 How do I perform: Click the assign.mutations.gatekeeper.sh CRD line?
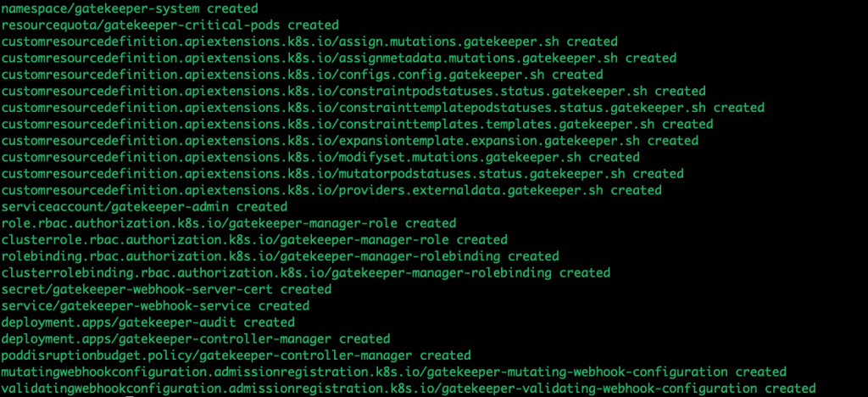[309, 42]
